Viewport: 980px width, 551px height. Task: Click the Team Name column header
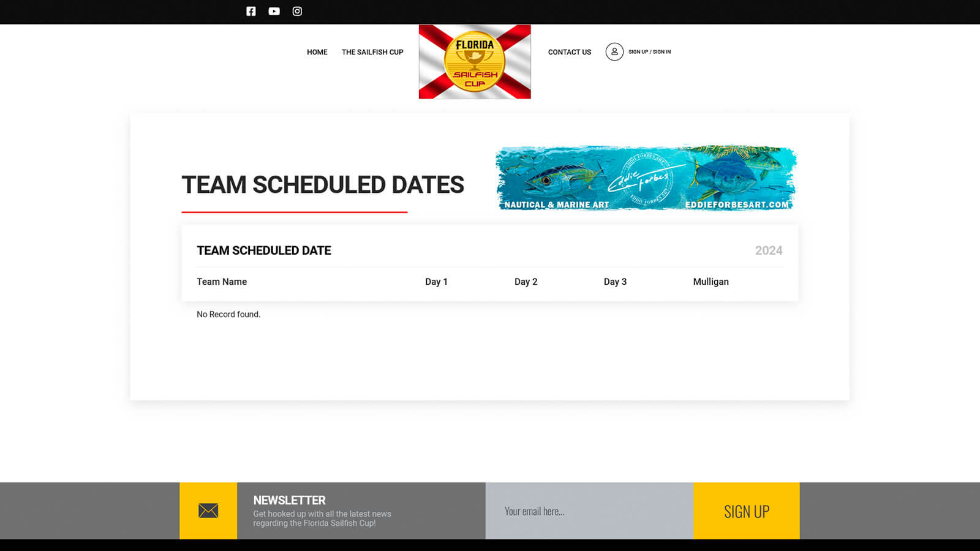[222, 282]
